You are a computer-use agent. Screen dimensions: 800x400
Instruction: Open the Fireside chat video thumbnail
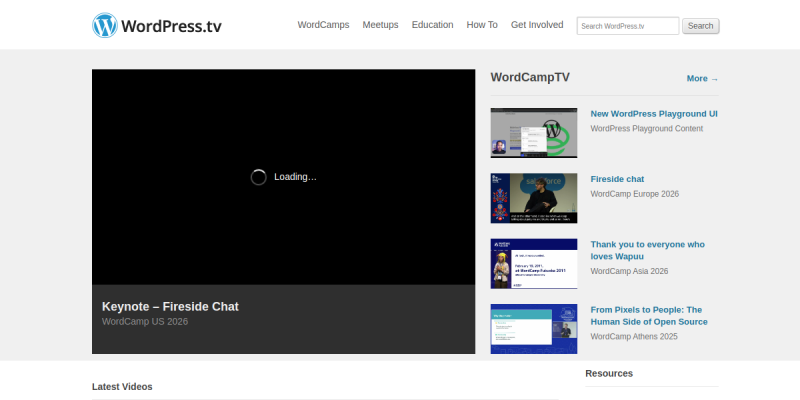[x=534, y=198]
